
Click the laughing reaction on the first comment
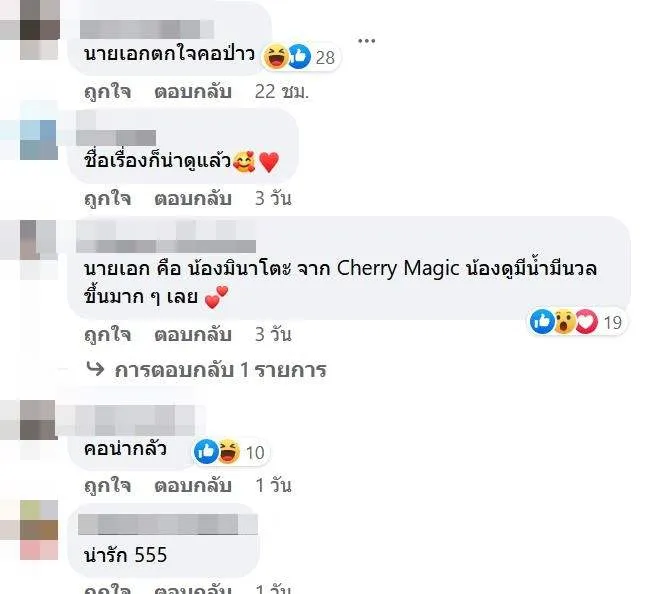(276, 56)
